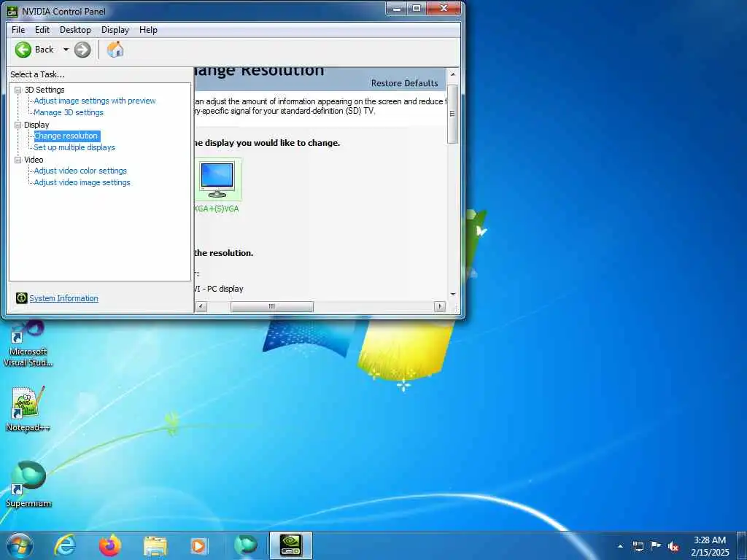Open the Display menu
747x560 pixels.
click(115, 29)
